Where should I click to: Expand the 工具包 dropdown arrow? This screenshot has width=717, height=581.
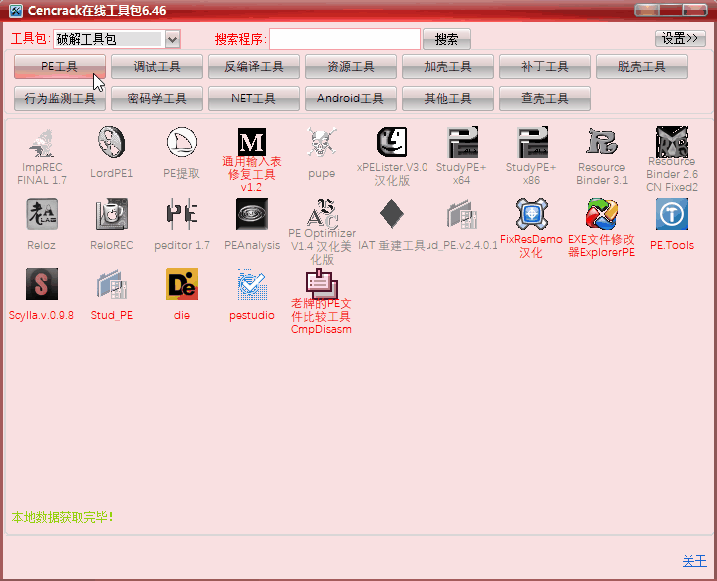pos(172,39)
